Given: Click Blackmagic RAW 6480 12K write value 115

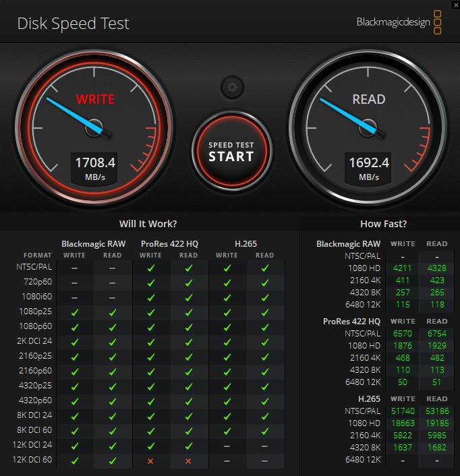Looking at the screenshot, I should (403, 305).
